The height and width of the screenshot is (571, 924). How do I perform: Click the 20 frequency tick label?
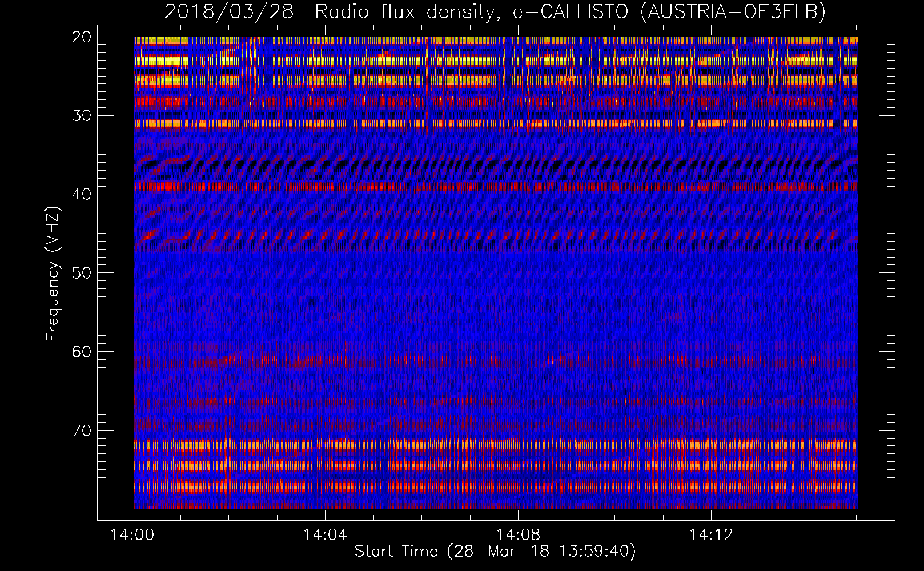tap(82, 37)
